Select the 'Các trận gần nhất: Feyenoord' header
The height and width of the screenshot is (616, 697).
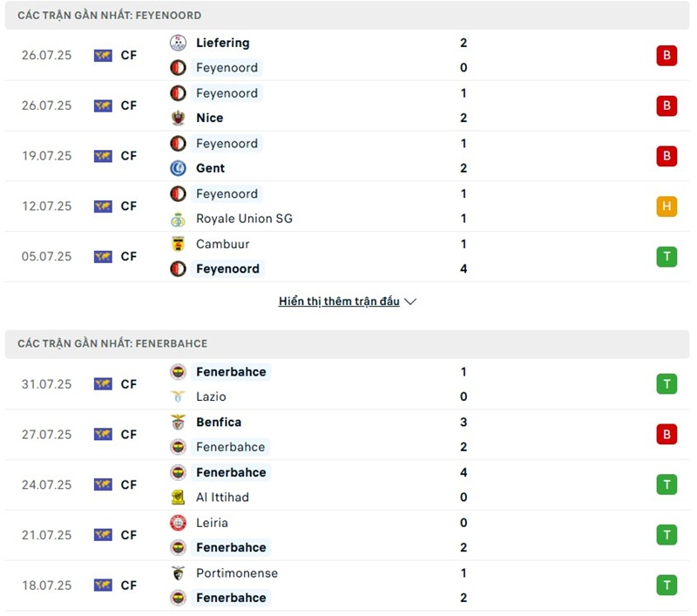pos(110,16)
